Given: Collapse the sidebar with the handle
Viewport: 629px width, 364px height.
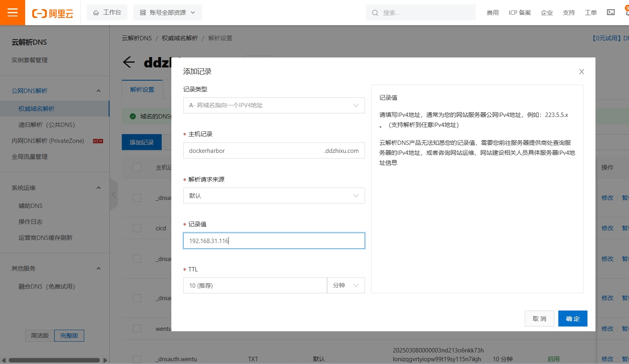Looking at the screenshot, I should (114, 194).
